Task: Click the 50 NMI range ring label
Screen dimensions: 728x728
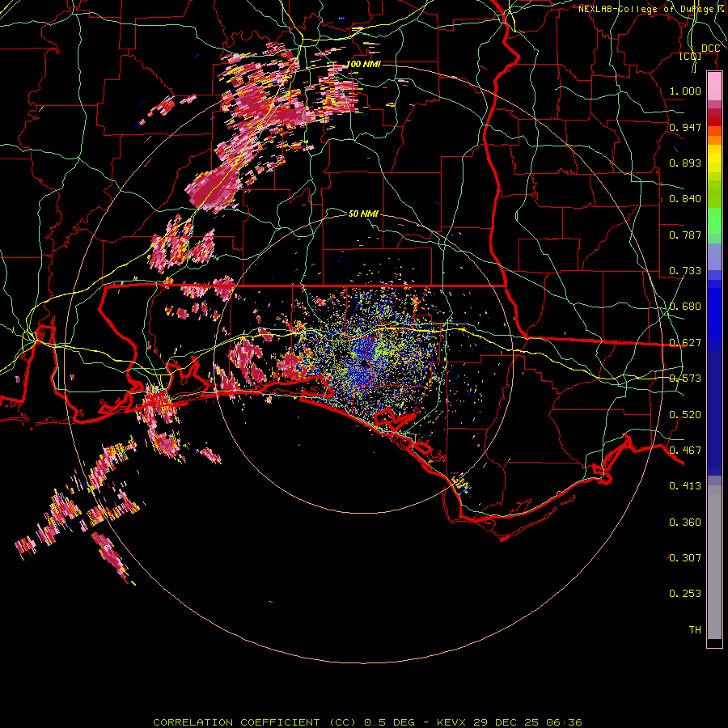Action: (x=363, y=214)
